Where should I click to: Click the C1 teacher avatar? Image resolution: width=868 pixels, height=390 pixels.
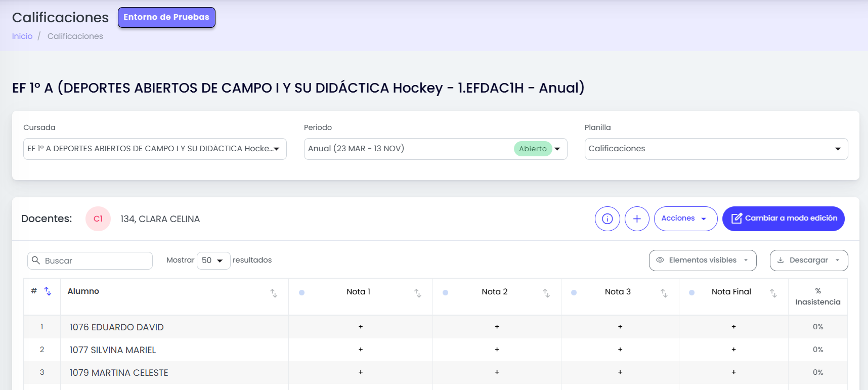pos(98,219)
